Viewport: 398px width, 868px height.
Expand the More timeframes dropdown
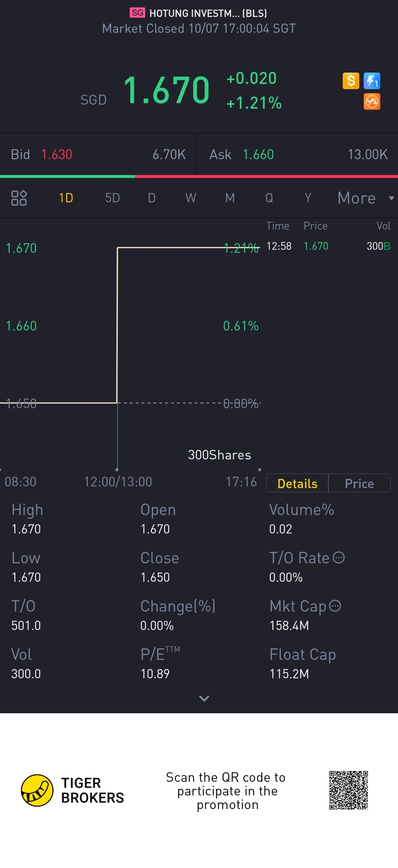365,198
